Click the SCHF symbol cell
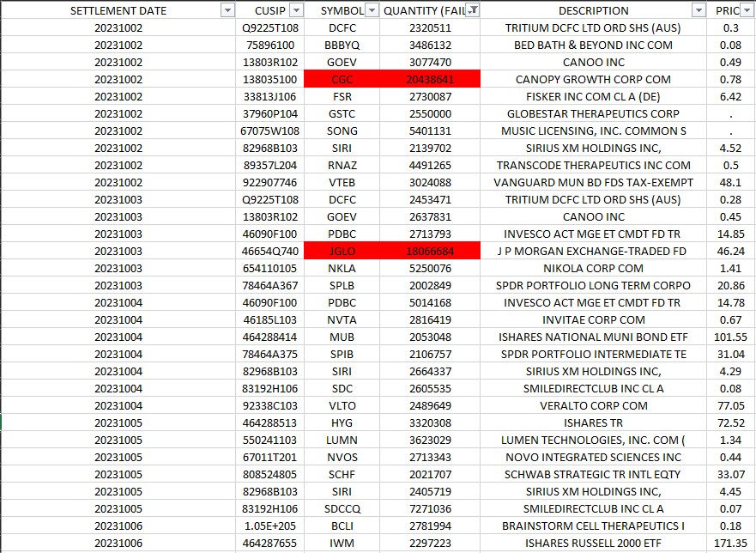Image resolution: width=756 pixels, height=553 pixels. [x=342, y=474]
